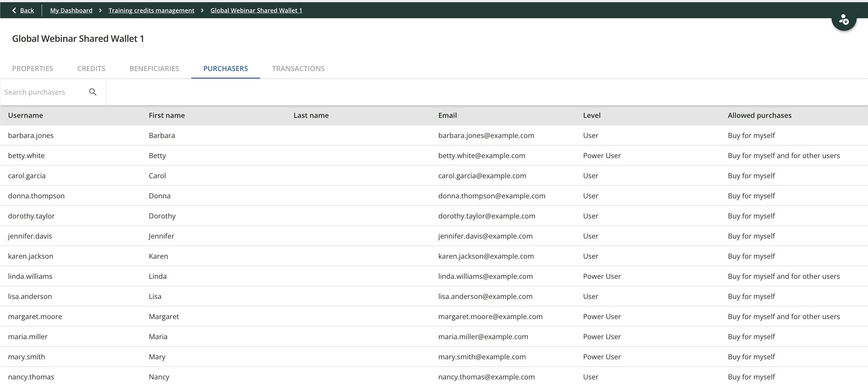Image resolution: width=868 pixels, height=386 pixels.
Task: Switch to the Credits tab
Action: tap(91, 69)
